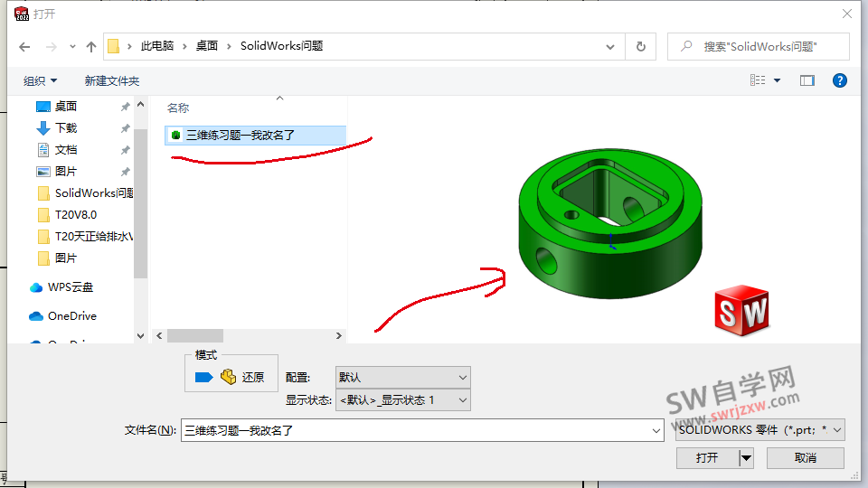Expand the address bar history dropdown

point(610,47)
